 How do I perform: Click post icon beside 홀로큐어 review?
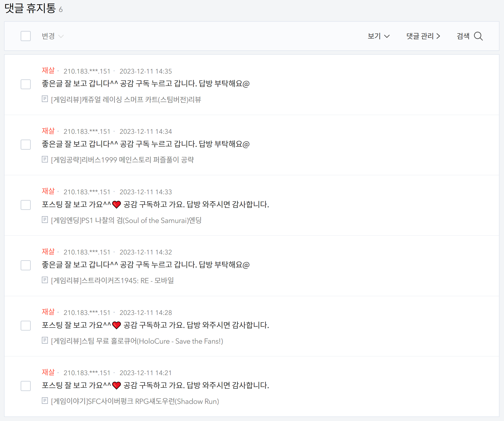pos(45,341)
